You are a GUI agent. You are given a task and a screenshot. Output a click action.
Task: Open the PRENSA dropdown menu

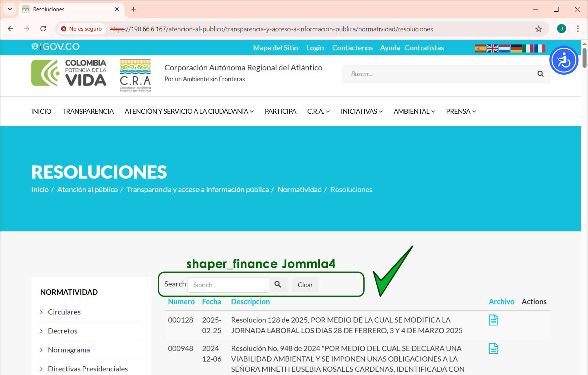[x=460, y=112]
